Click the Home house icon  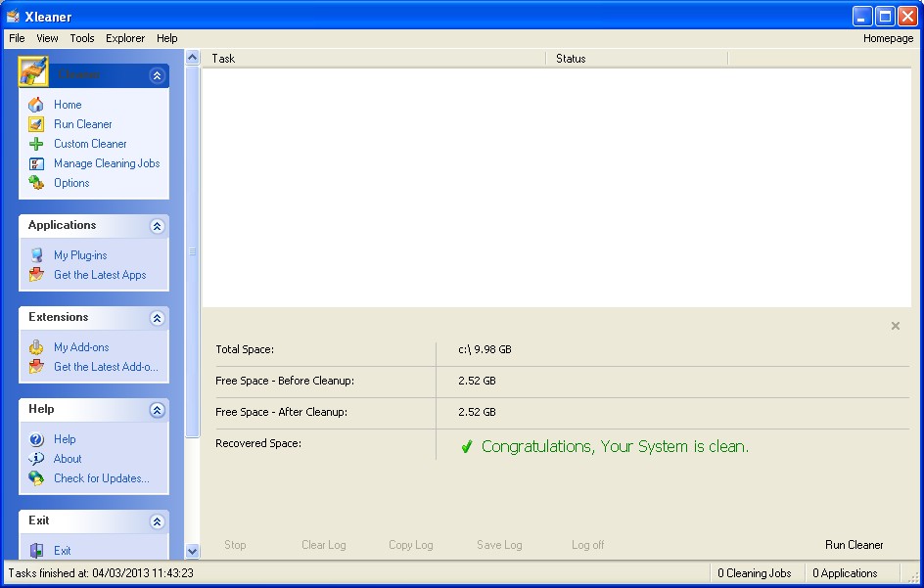36,105
